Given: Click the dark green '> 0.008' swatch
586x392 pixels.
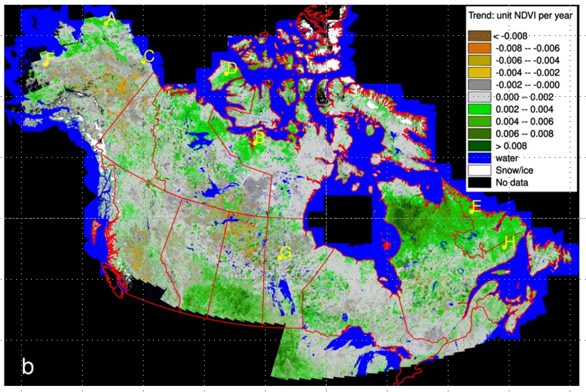Looking at the screenshot, I should click(x=480, y=146).
